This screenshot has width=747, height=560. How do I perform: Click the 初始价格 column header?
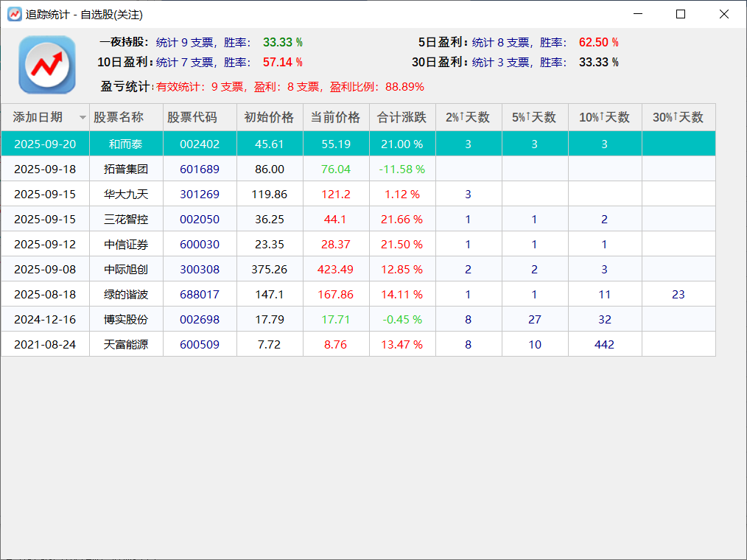(x=270, y=117)
